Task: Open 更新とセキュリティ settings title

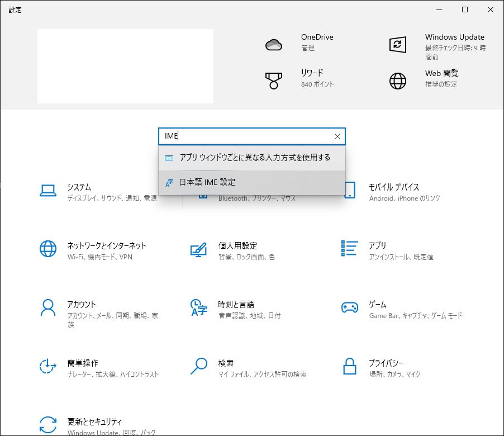Action: 94,421
